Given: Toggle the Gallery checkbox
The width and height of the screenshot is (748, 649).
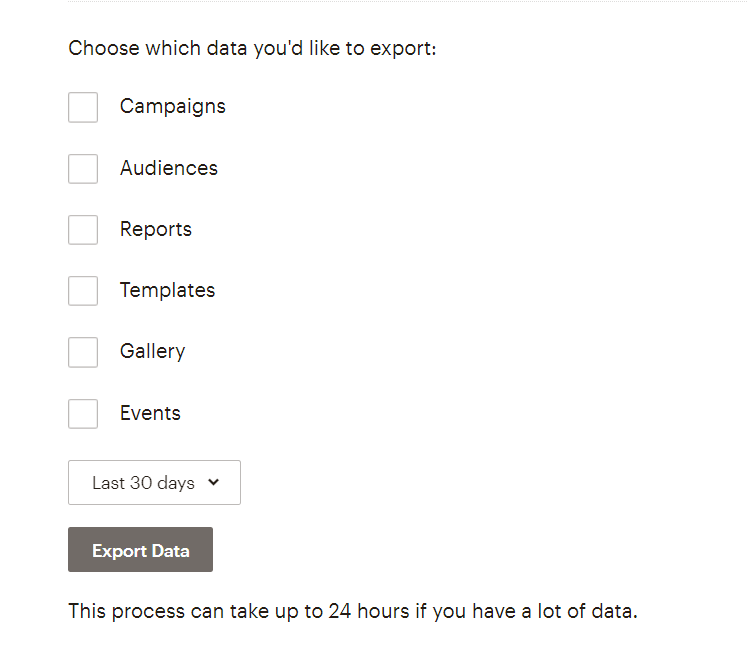Looking at the screenshot, I should pyautogui.click(x=83, y=352).
